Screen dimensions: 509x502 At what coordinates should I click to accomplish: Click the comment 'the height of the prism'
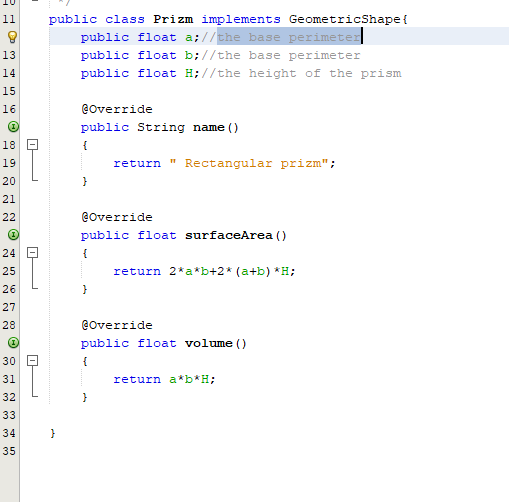coord(301,73)
